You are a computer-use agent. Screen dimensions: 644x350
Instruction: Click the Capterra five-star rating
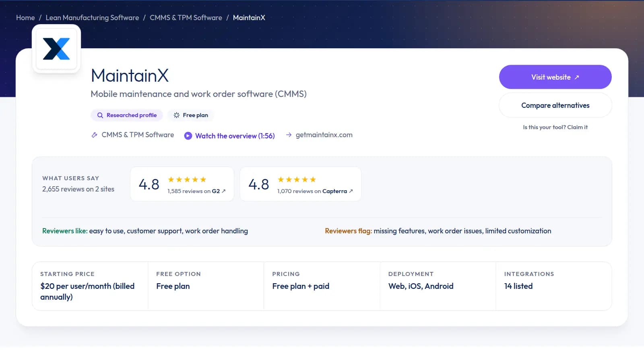pos(297,179)
